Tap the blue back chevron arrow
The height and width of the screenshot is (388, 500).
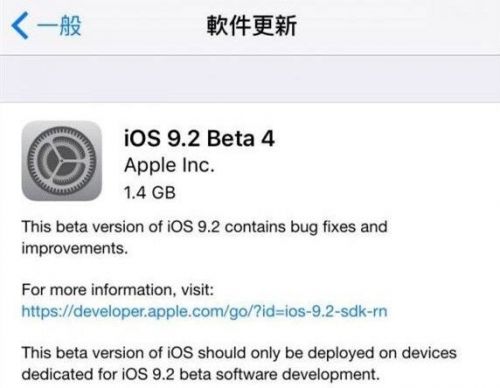coord(20,26)
